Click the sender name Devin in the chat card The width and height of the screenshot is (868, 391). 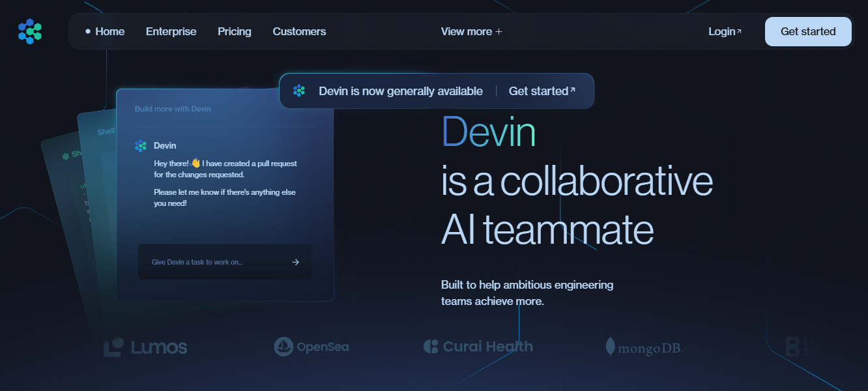[x=165, y=145]
